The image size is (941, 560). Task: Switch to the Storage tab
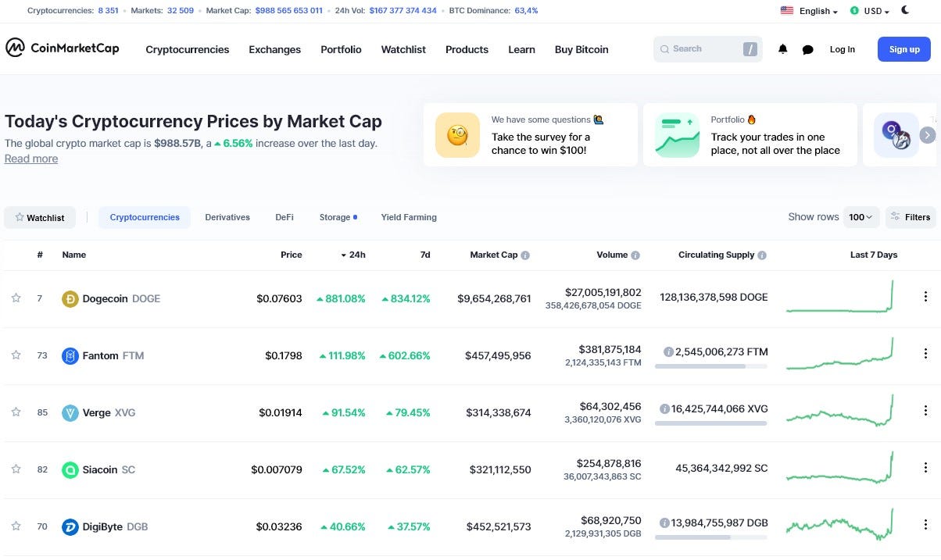point(338,217)
